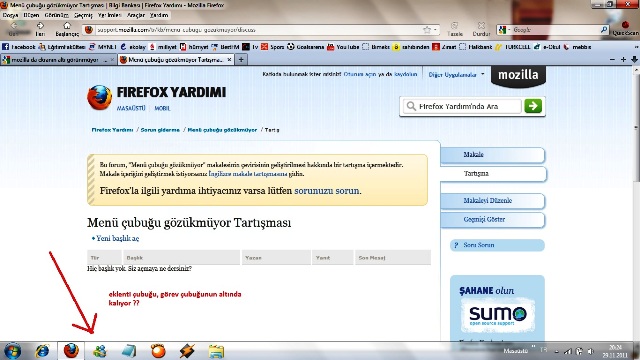Open the sahibinden bookmark

coord(411,47)
